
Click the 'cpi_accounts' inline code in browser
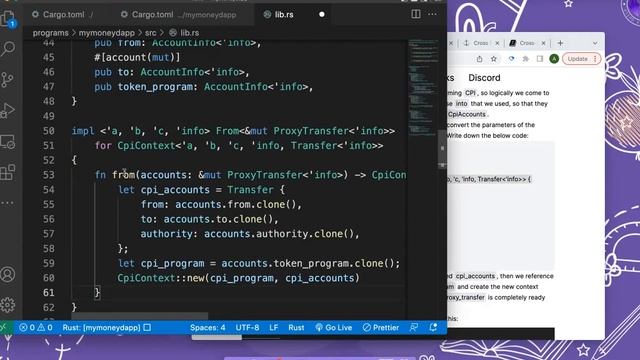pos(476,276)
